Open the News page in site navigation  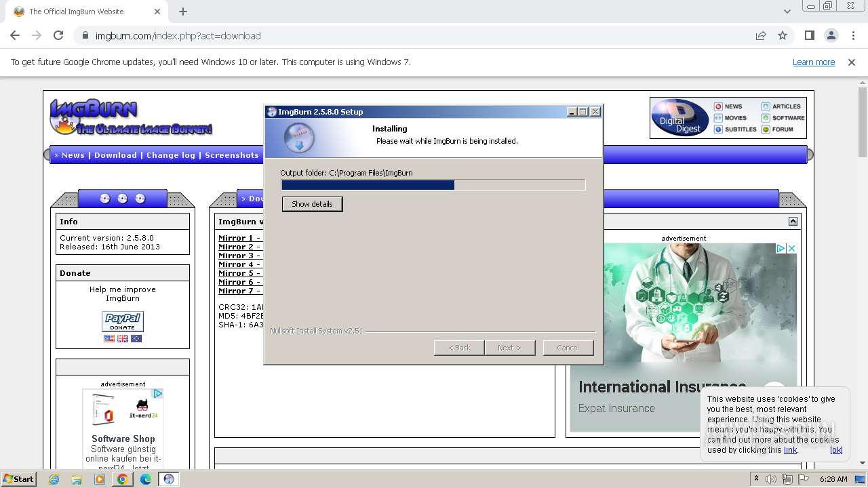point(73,155)
